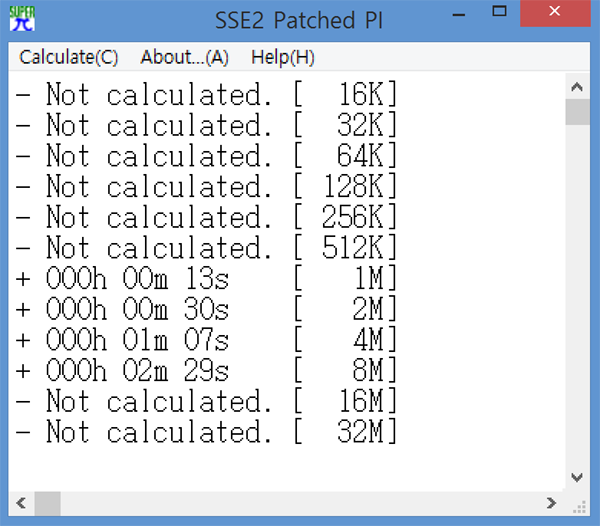Click the 4M result line showing 01m 07s

tap(206, 340)
